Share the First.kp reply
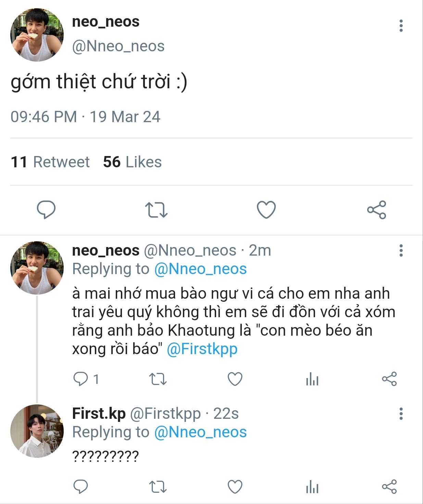The height and width of the screenshot is (504, 423). click(x=389, y=487)
